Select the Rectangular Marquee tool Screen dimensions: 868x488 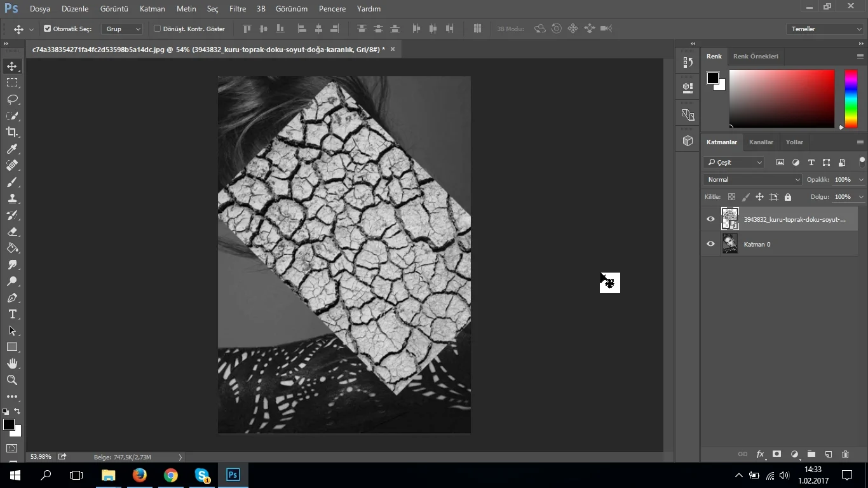12,83
